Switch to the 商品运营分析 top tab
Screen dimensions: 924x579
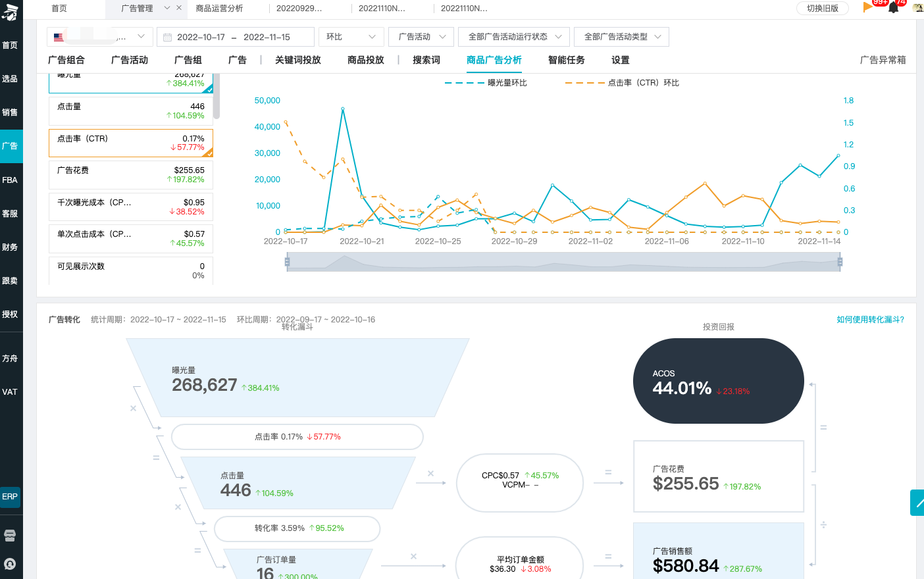219,8
